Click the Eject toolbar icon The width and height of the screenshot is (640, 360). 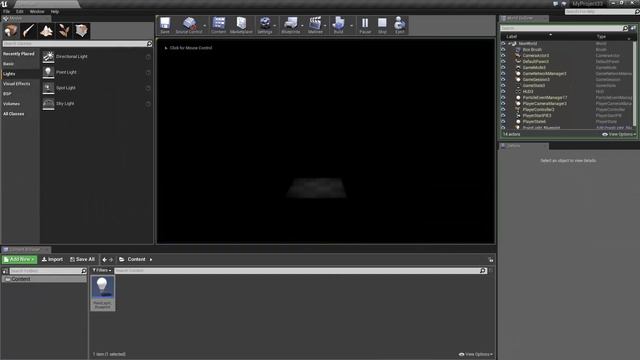(x=399, y=25)
